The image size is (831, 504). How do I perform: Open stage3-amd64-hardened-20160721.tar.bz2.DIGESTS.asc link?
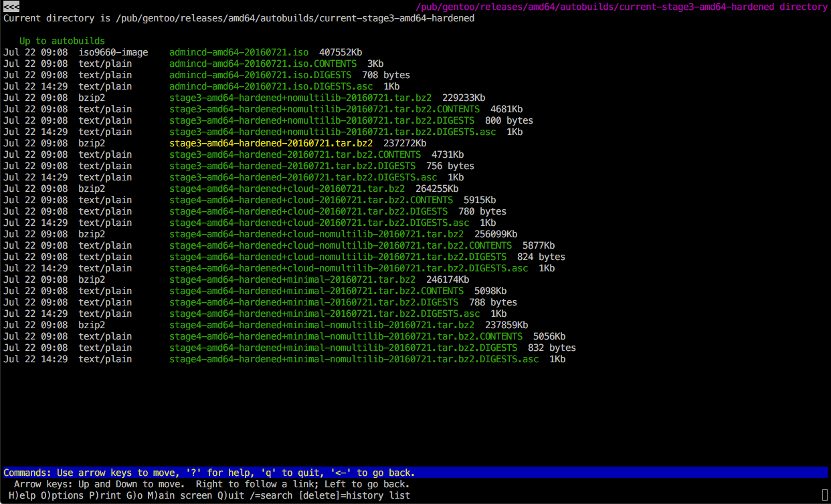(x=303, y=177)
